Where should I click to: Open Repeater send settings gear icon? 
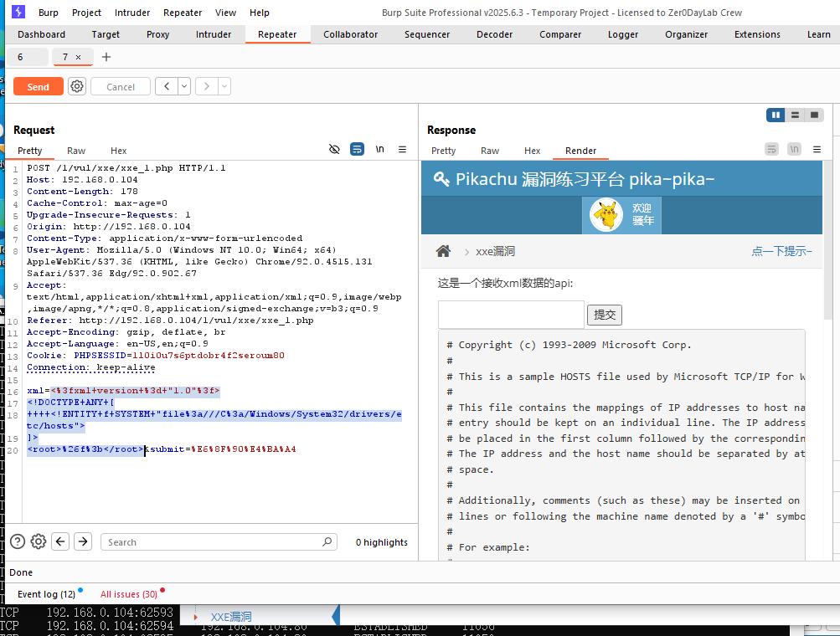pos(77,86)
